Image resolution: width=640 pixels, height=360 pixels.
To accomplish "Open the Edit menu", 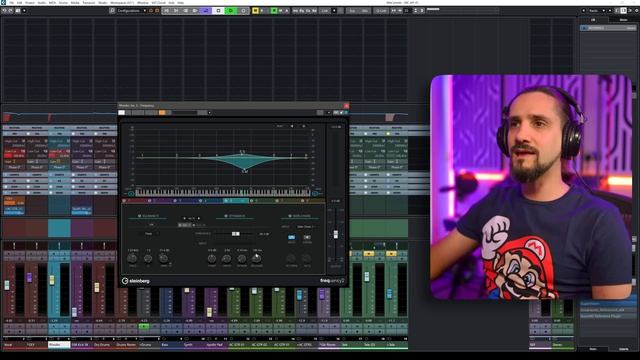I will (x=20, y=2).
